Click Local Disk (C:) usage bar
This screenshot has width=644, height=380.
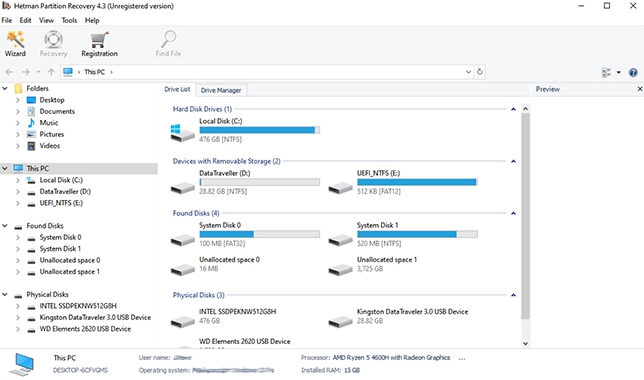click(260, 130)
